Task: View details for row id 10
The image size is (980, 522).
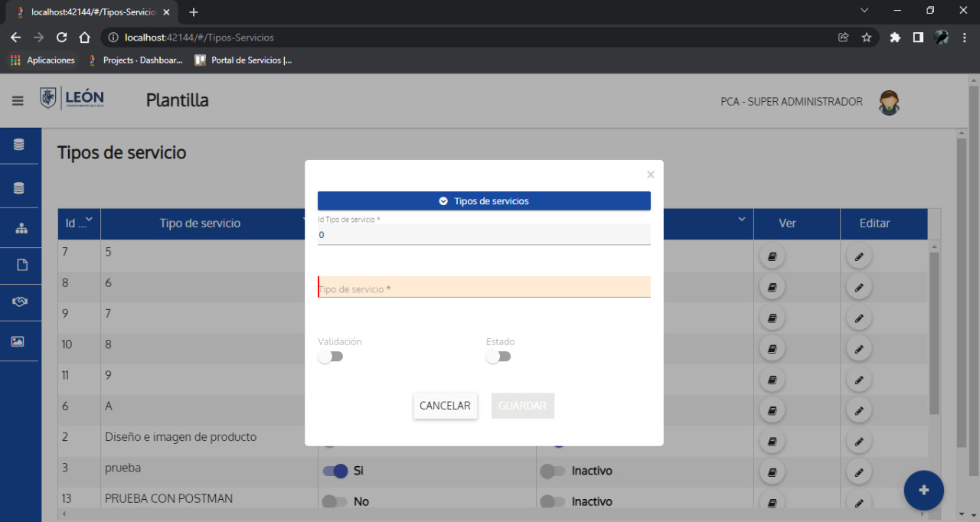Action: point(772,349)
